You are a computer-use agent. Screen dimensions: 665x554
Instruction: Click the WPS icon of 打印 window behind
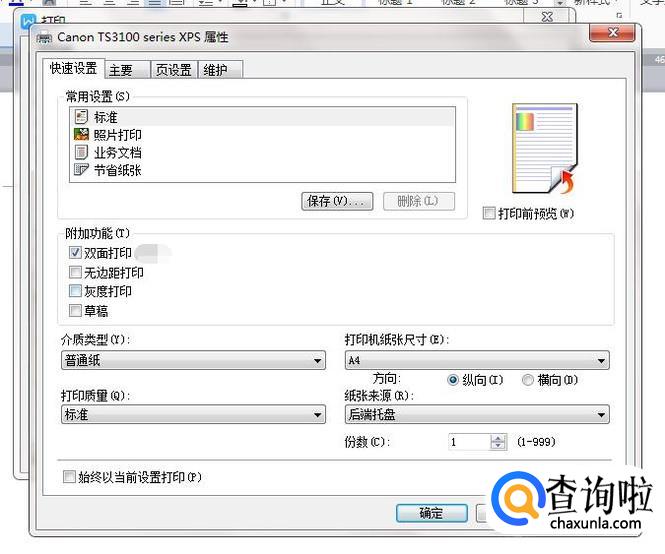[28, 20]
